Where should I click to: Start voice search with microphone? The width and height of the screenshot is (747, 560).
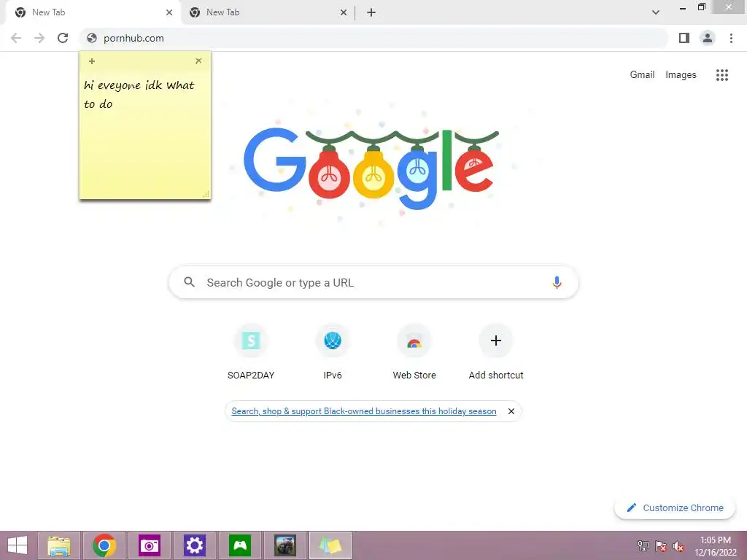[557, 282]
